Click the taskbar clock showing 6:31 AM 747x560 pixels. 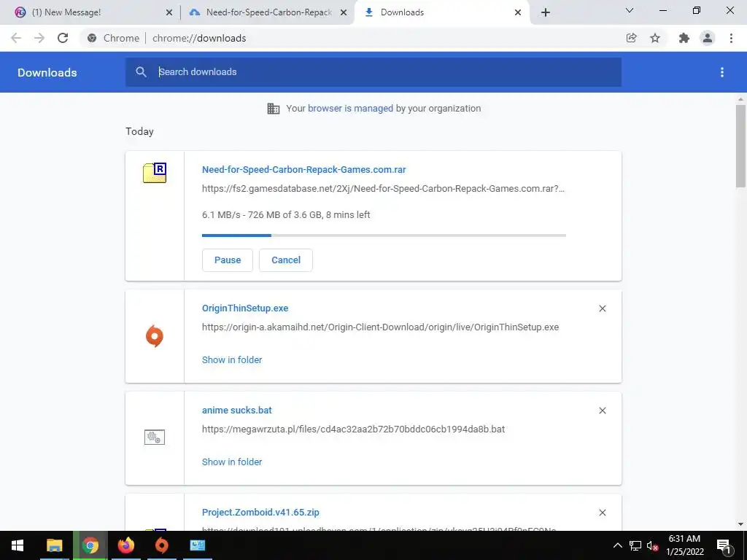tap(684, 545)
